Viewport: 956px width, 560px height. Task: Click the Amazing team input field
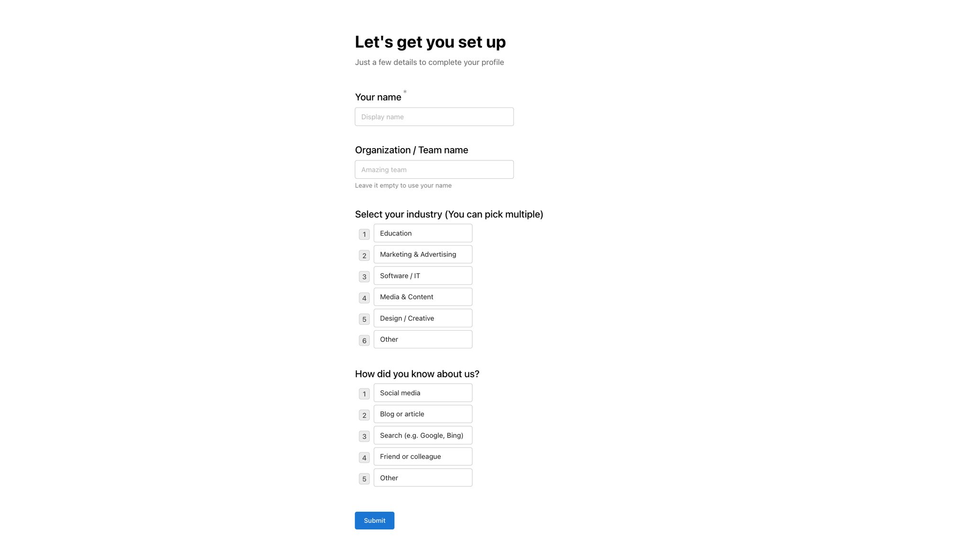(x=434, y=169)
